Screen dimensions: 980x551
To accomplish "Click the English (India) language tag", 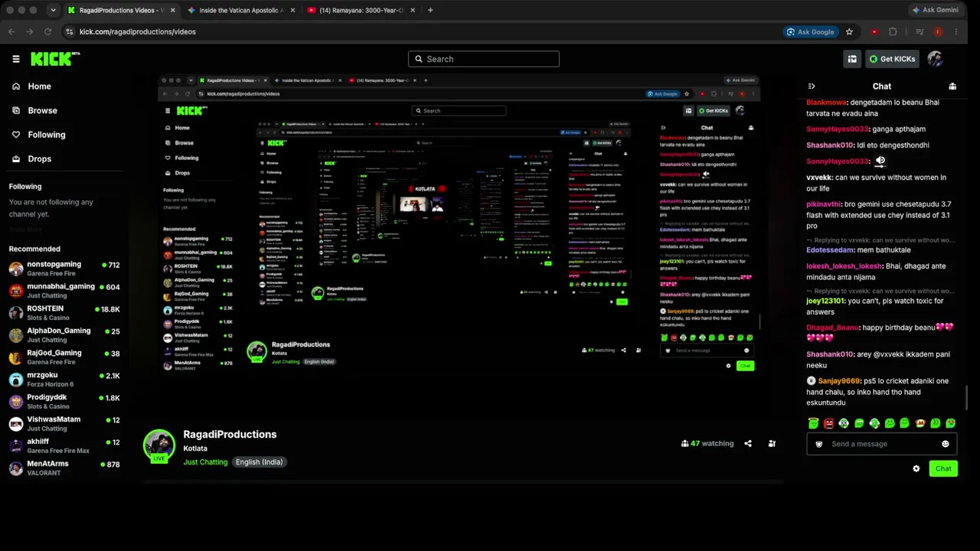I will coord(259,462).
